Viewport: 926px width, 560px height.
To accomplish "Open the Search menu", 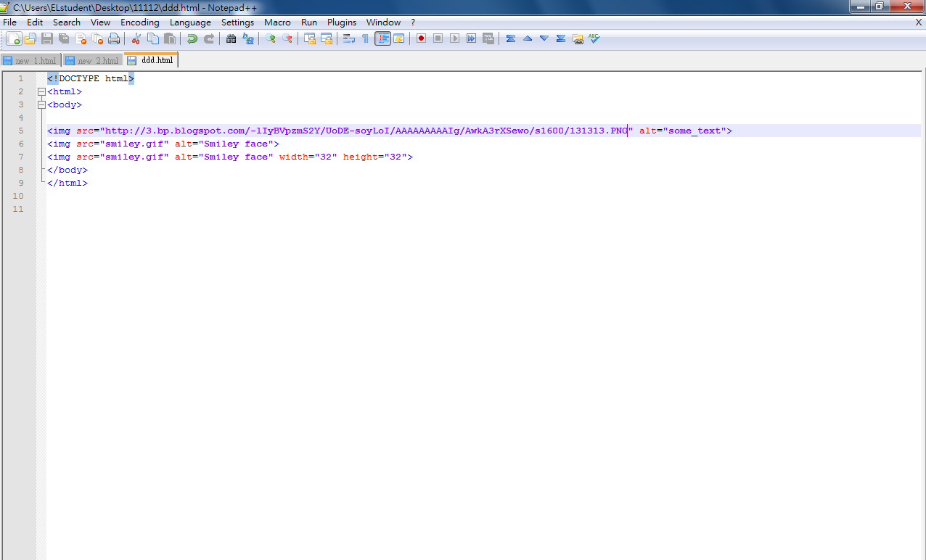I will click(67, 22).
